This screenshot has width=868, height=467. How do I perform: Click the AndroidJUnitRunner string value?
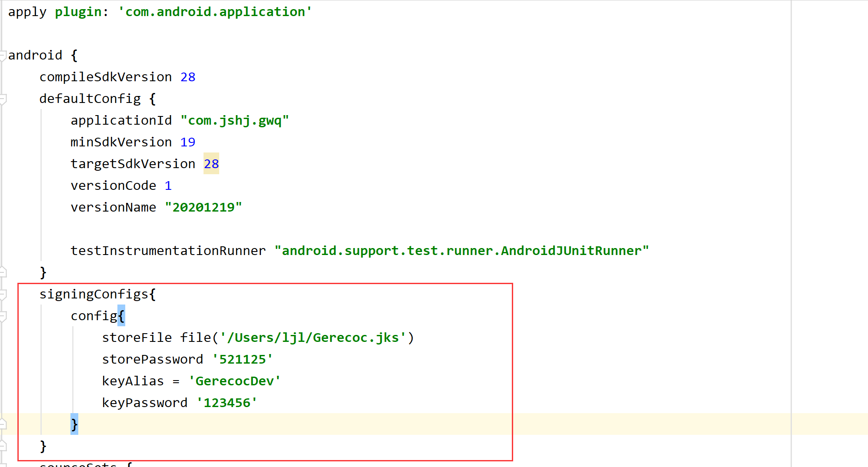462,251
